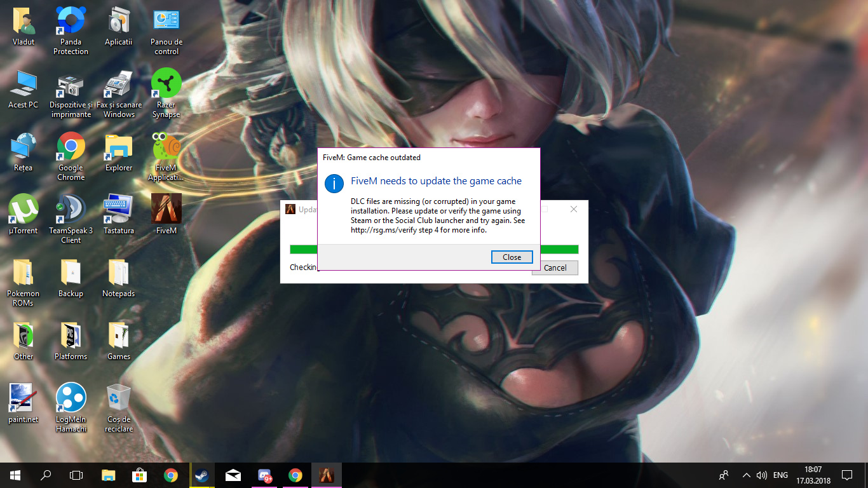Screen dimensions: 868x488
Task: Select the Cos de reciclare recycle bin
Action: point(119,408)
